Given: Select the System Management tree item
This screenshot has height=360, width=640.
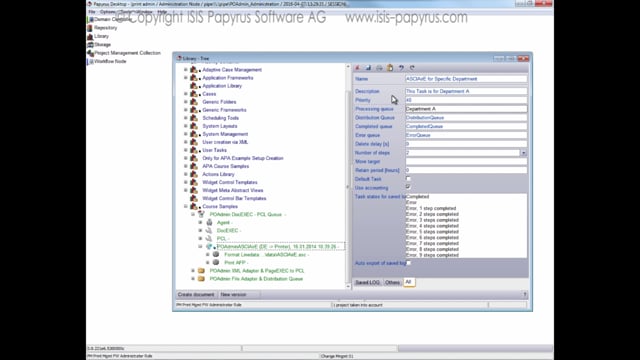Looking at the screenshot, I should click(x=225, y=134).
